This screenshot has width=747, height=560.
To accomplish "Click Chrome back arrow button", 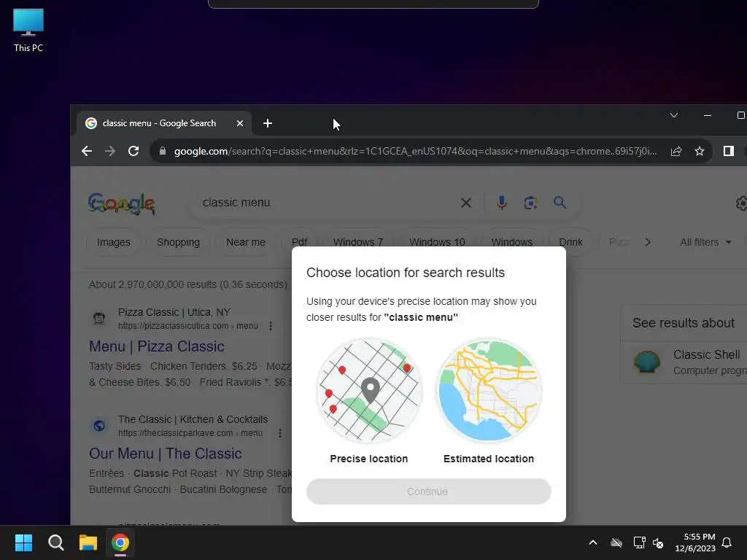I will point(87,152).
